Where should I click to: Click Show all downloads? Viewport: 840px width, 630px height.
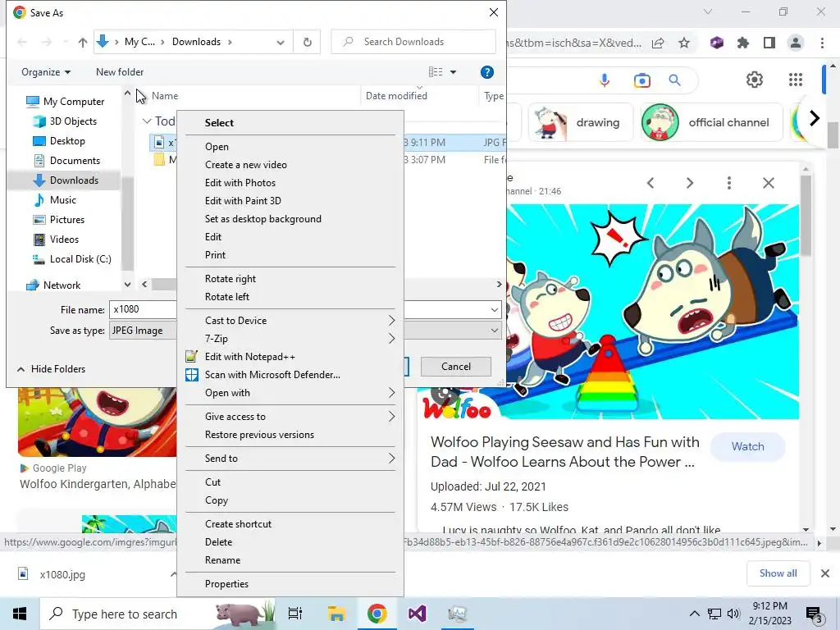click(x=778, y=573)
